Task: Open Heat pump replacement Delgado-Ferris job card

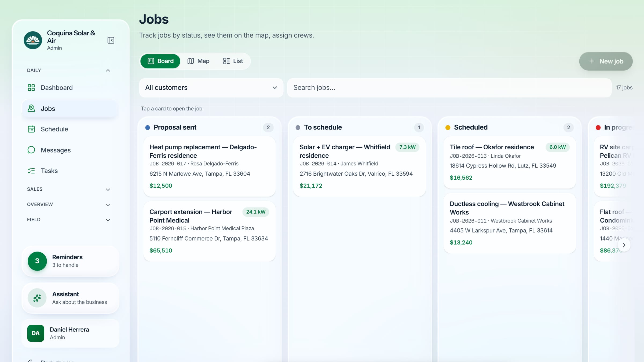Action: coord(209,166)
